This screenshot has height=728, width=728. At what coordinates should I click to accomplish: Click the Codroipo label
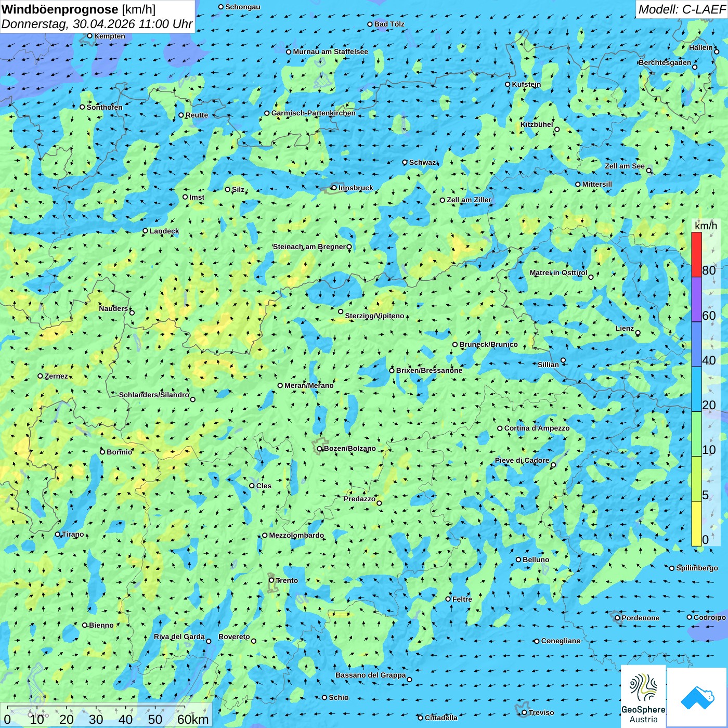[709, 617]
